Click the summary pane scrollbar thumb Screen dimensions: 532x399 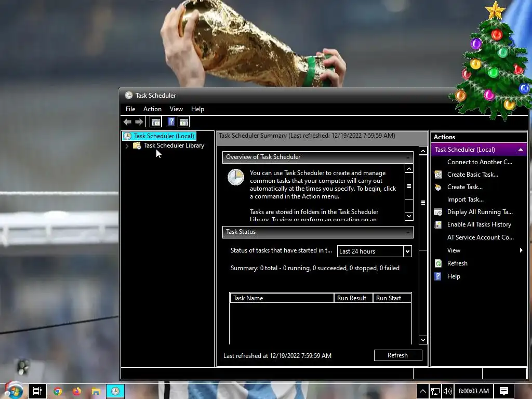click(423, 203)
